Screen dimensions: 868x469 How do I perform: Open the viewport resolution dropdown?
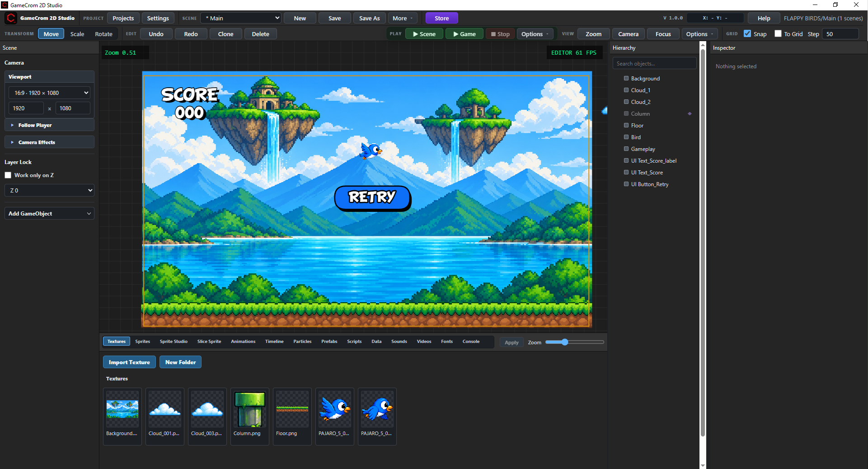pos(49,93)
